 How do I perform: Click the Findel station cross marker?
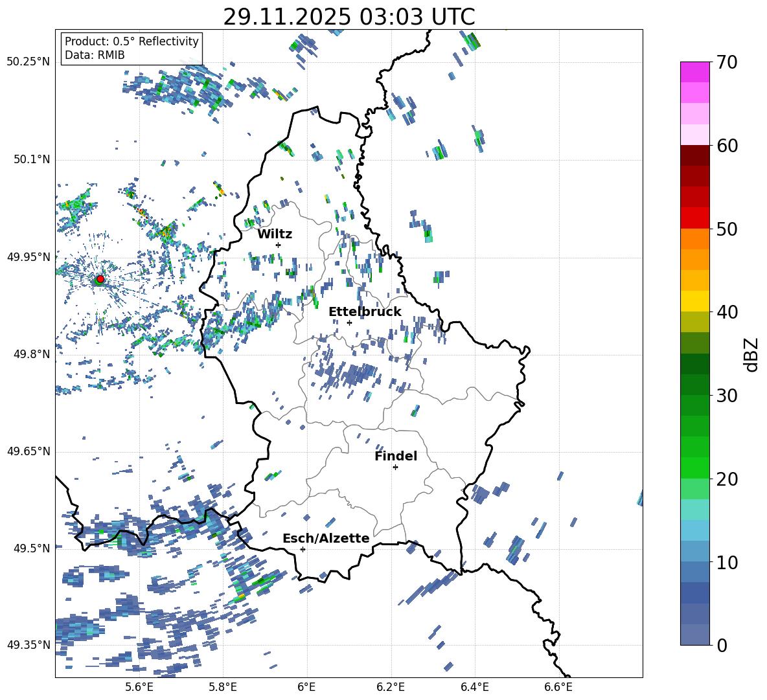coord(395,467)
